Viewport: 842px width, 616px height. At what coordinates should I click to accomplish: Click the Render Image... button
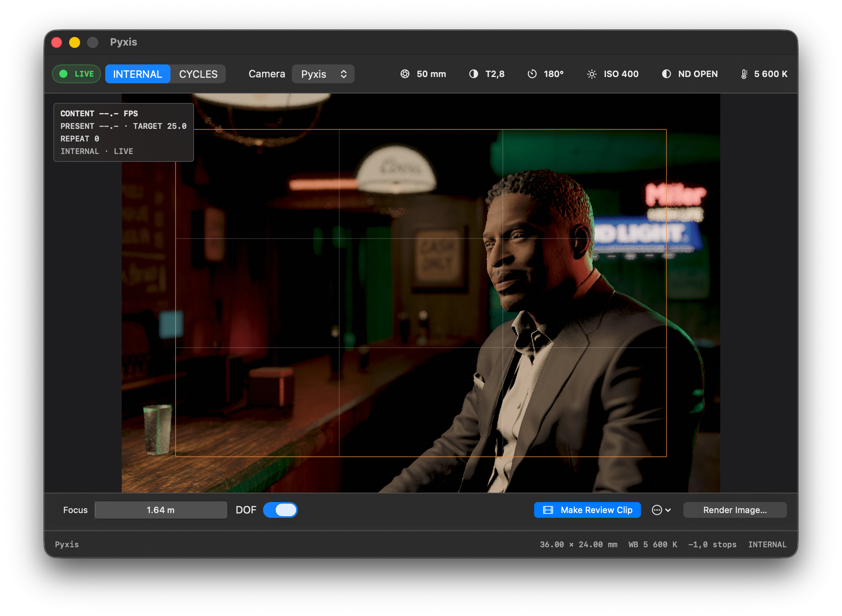click(x=735, y=510)
